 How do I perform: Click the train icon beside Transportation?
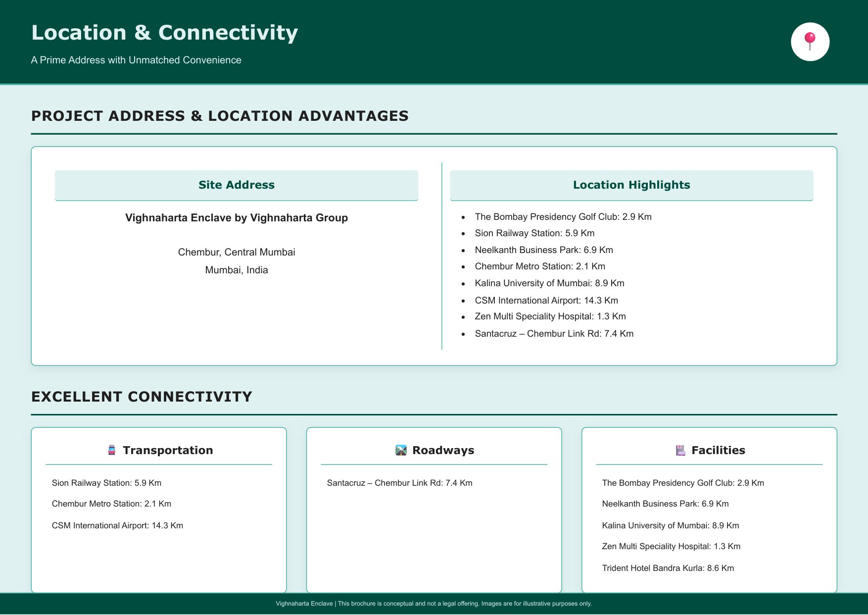112,450
